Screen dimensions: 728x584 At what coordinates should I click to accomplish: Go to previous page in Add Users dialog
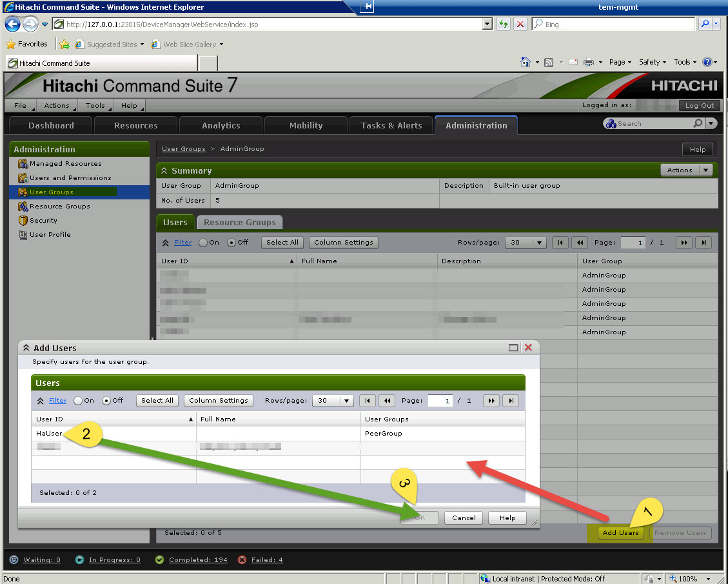pos(387,401)
